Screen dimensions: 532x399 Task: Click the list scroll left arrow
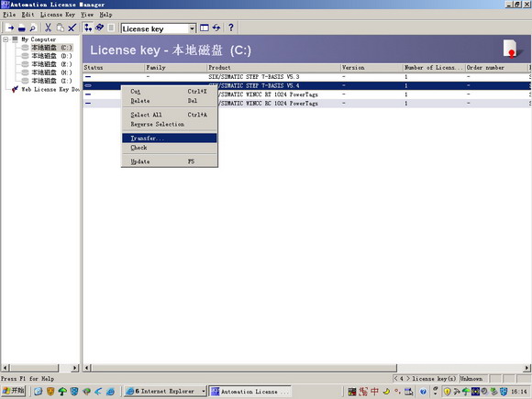pyautogui.click(x=87, y=368)
